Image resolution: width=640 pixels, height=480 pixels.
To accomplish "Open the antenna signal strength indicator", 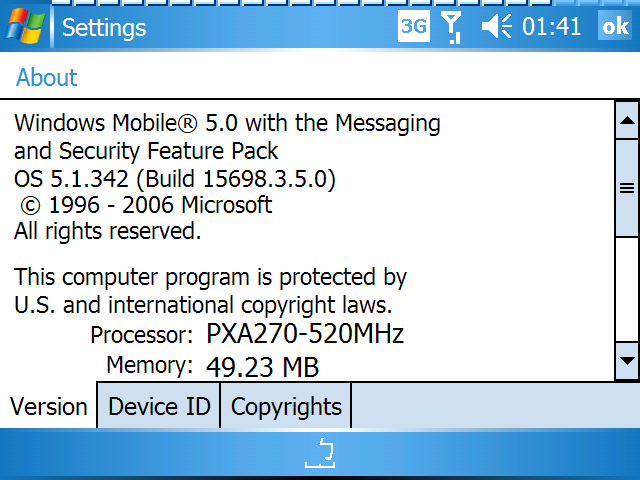I will [x=452, y=27].
